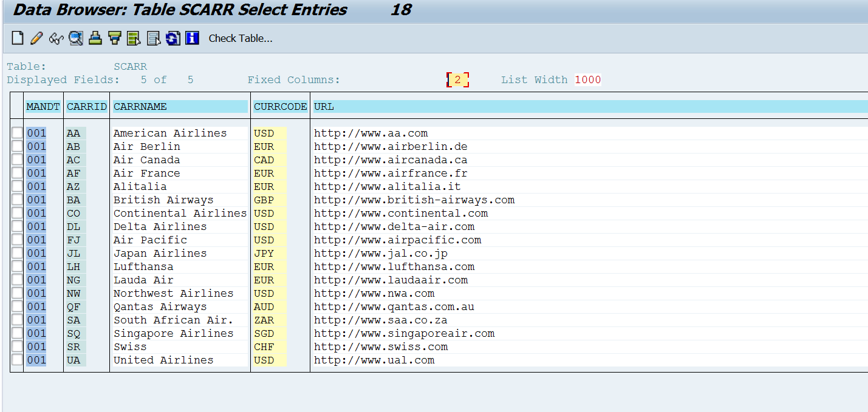868x412 pixels.
Task: Click the Select all rows icon
Action: tap(134, 38)
